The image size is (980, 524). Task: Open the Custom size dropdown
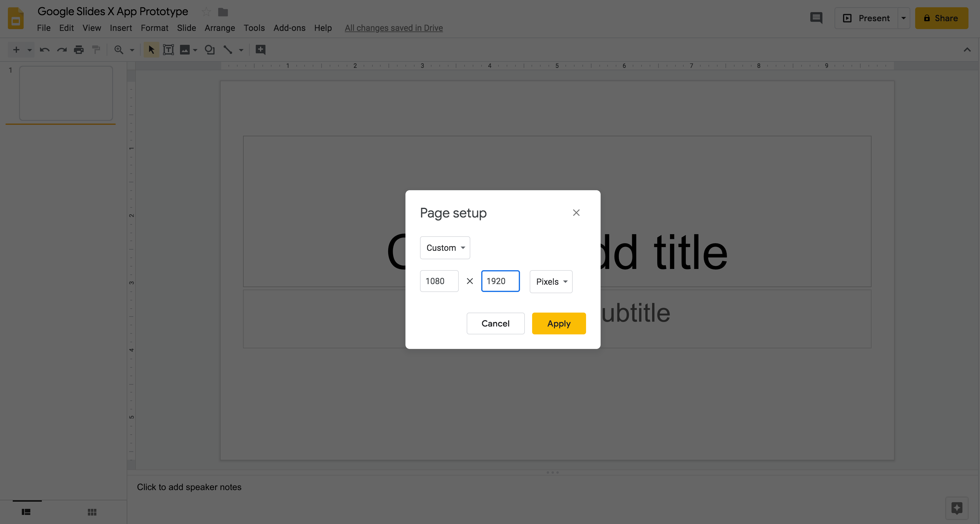click(x=445, y=247)
